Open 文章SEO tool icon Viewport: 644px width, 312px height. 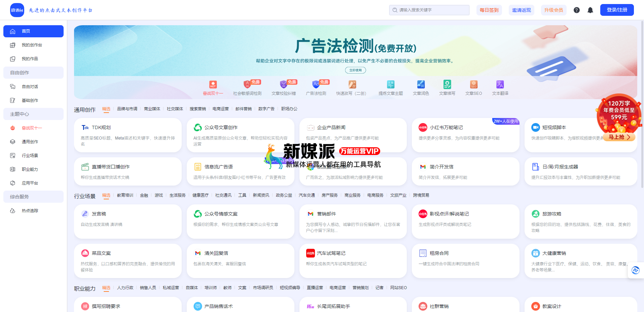click(x=474, y=84)
